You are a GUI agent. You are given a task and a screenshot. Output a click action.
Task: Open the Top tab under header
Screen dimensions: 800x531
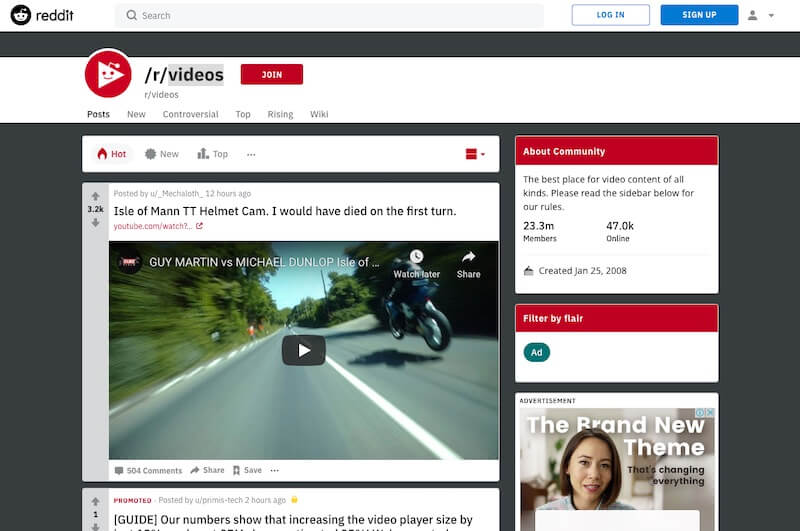pos(243,114)
